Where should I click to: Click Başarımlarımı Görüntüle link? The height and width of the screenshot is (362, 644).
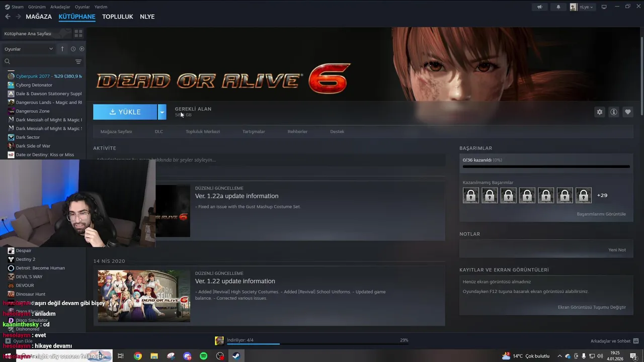click(x=601, y=214)
